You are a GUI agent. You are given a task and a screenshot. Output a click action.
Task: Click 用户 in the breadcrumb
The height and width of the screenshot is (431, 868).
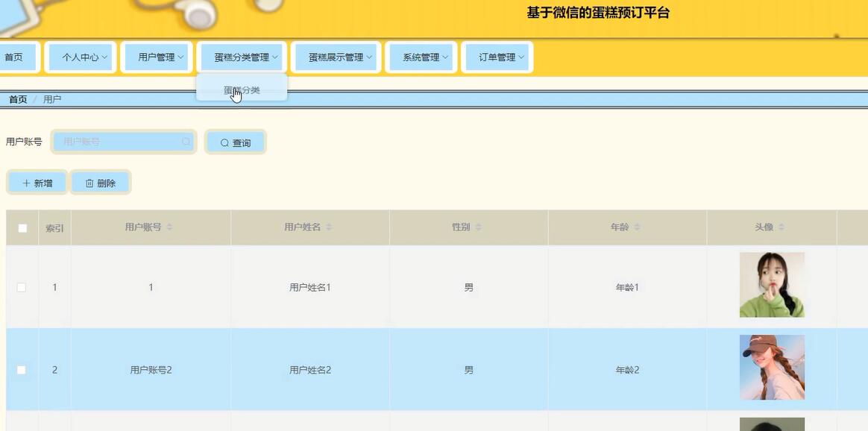click(x=52, y=100)
